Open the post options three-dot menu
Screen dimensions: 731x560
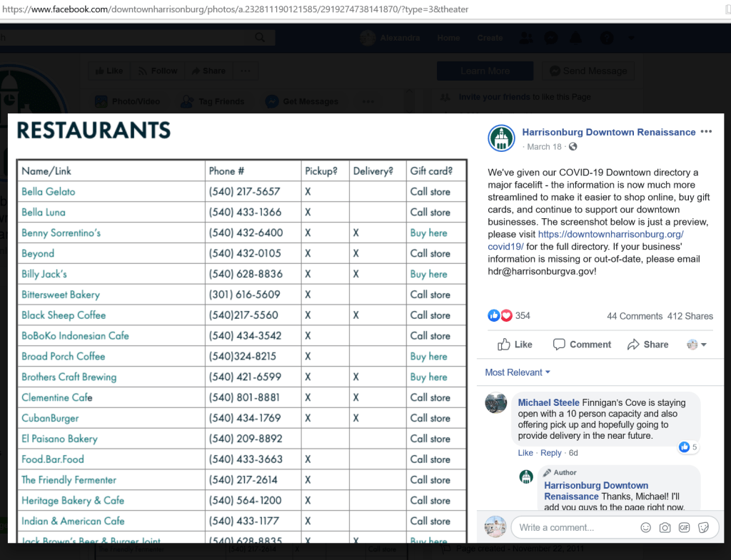tap(706, 132)
